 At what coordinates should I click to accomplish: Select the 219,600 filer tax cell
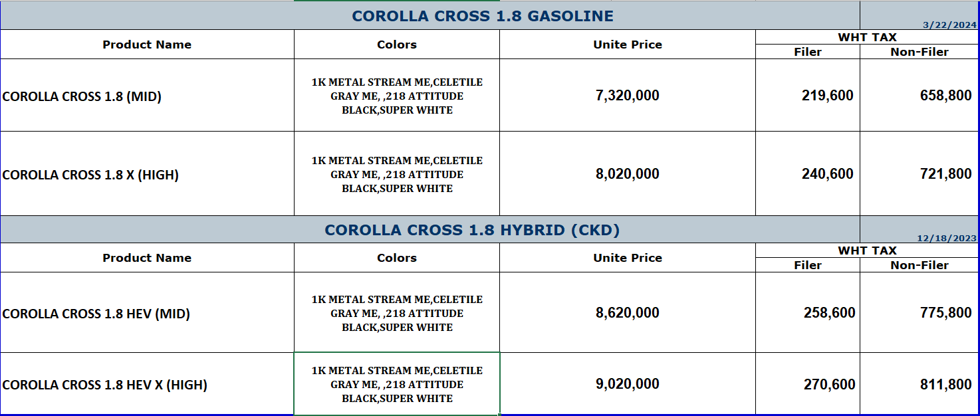[827, 96]
